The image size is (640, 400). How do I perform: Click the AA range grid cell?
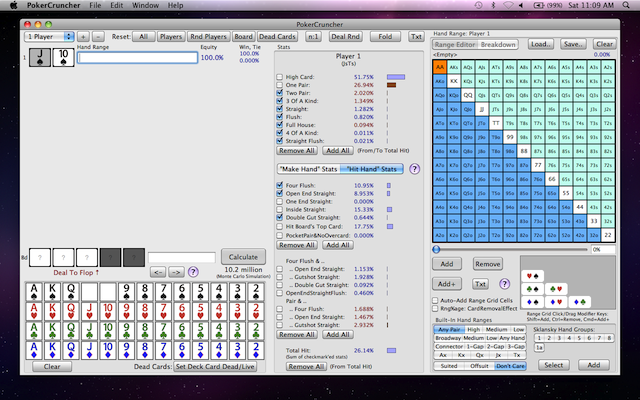point(440,67)
